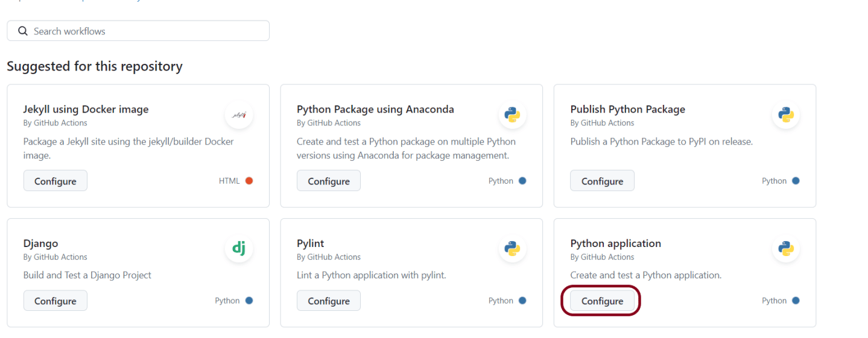Viewport: 868px width, 338px height.
Task: Configure the Pylint workflow
Action: coord(329,301)
